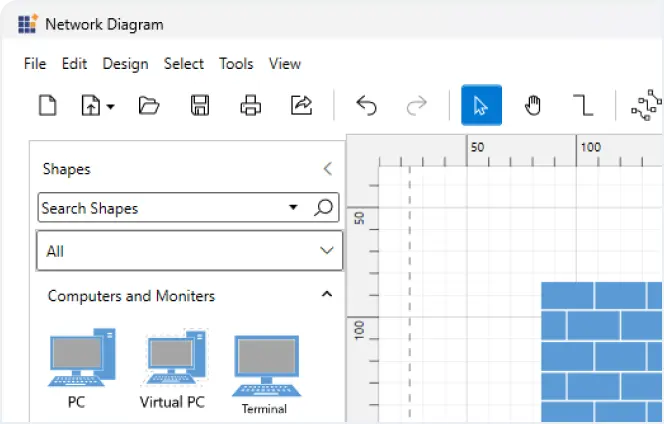The height and width of the screenshot is (424, 664).
Task: Print the diagram using the printer icon
Action: [x=250, y=105]
